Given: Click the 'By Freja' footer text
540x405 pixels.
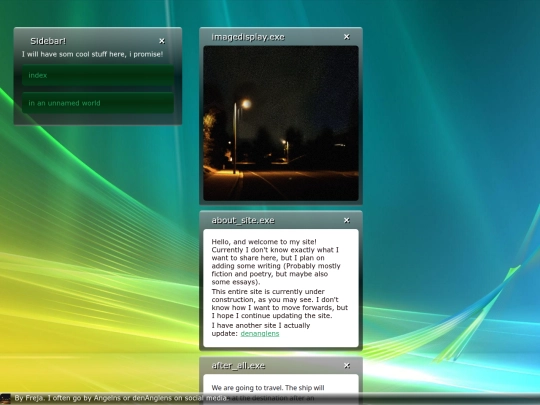Looking at the screenshot, I should coord(121,398).
